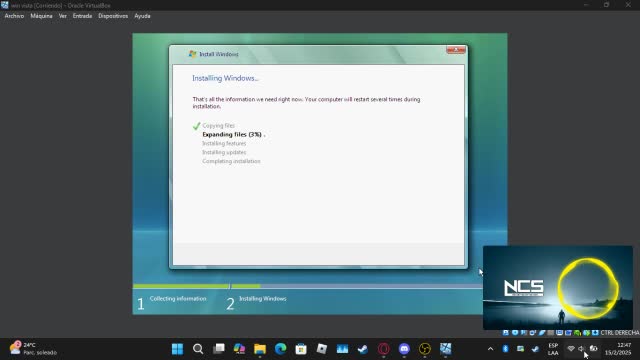640x360 pixels.
Task: Minimize the VirtualBox window
Action: [586, 5]
